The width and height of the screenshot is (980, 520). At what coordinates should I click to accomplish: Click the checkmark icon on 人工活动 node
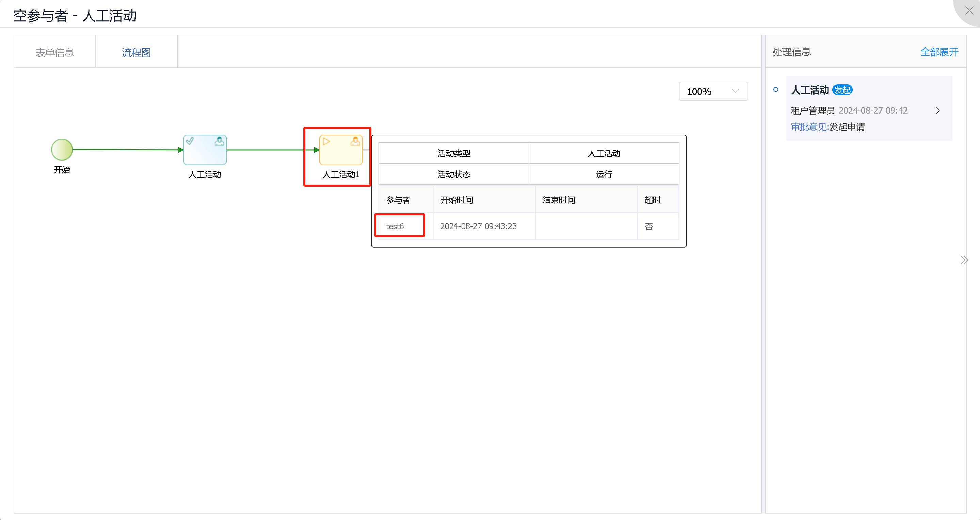(190, 141)
